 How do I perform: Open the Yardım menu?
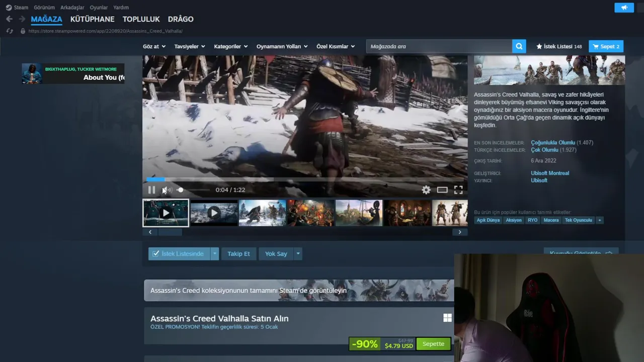[x=121, y=8]
